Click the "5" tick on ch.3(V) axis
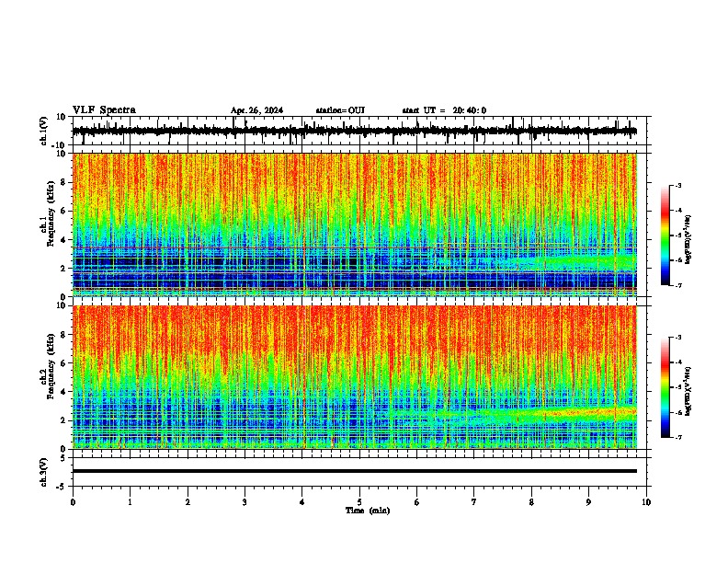Viewport: 728px width, 563px height. tap(64, 458)
